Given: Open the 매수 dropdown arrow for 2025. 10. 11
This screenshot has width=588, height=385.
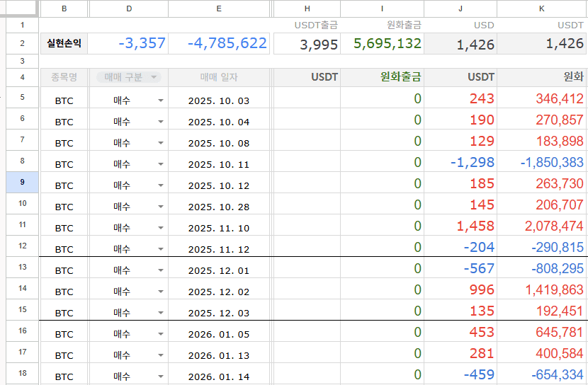Looking at the screenshot, I should click(161, 164).
